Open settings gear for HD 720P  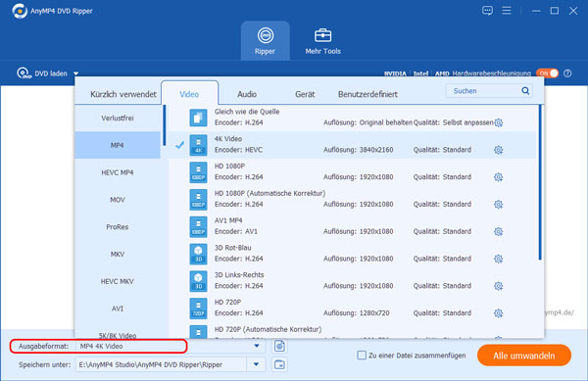(499, 312)
